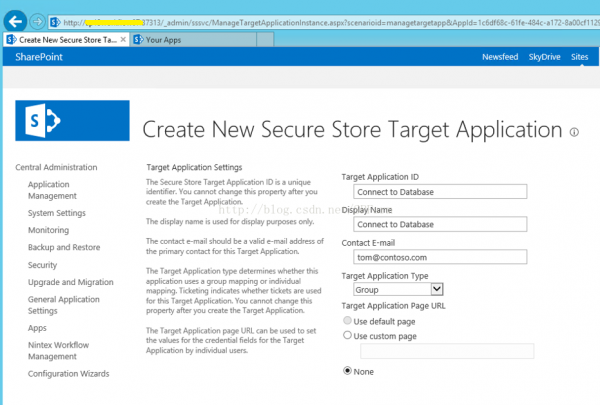Click the Target Application Type label
The width and height of the screenshot is (600, 405).
pyautogui.click(x=385, y=276)
